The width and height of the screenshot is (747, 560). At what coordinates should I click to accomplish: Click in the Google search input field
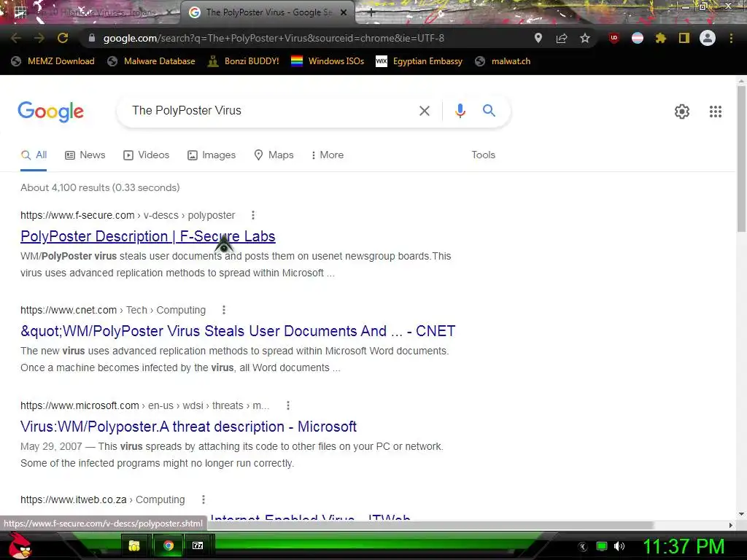271,111
